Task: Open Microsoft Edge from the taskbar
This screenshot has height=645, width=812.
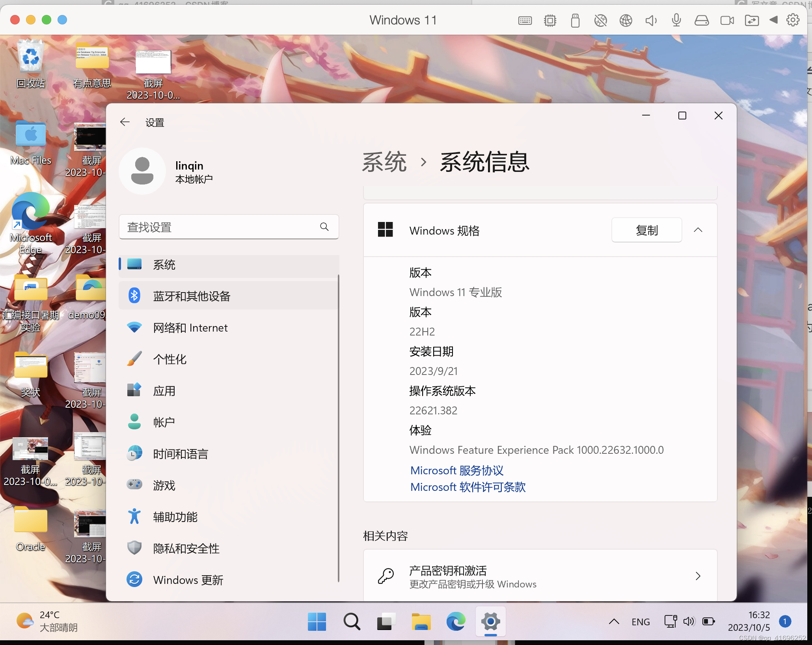Action: [x=456, y=622]
